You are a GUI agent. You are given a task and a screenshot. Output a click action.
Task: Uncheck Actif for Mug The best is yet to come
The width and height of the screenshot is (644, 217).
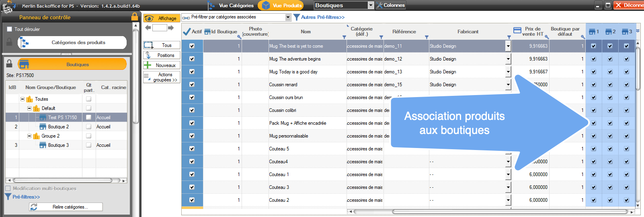(192, 46)
